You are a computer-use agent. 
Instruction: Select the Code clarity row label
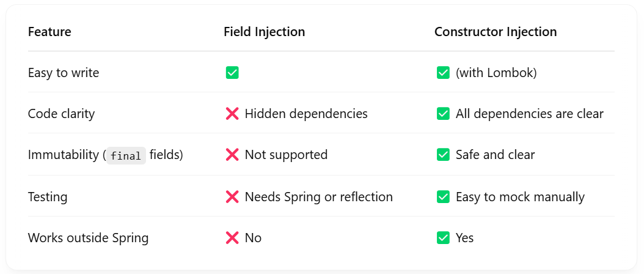(x=61, y=114)
